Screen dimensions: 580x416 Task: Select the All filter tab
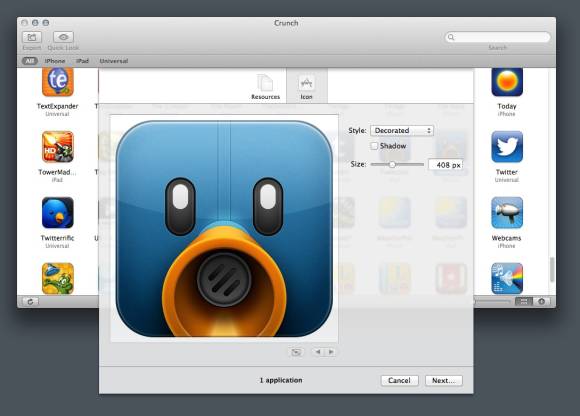coord(30,61)
